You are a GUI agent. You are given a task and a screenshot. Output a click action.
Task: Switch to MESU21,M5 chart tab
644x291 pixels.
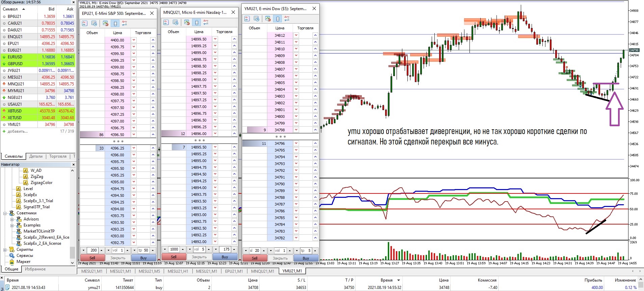(149, 271)
